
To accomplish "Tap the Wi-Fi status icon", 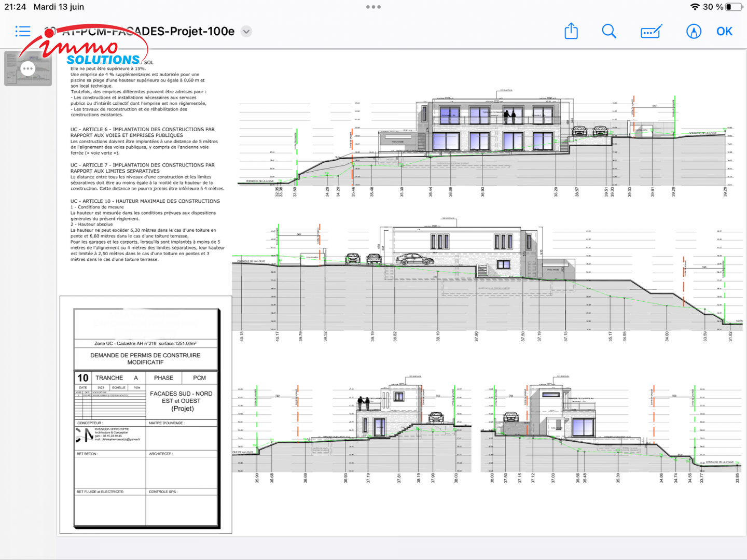I will [x=695, y=7].
